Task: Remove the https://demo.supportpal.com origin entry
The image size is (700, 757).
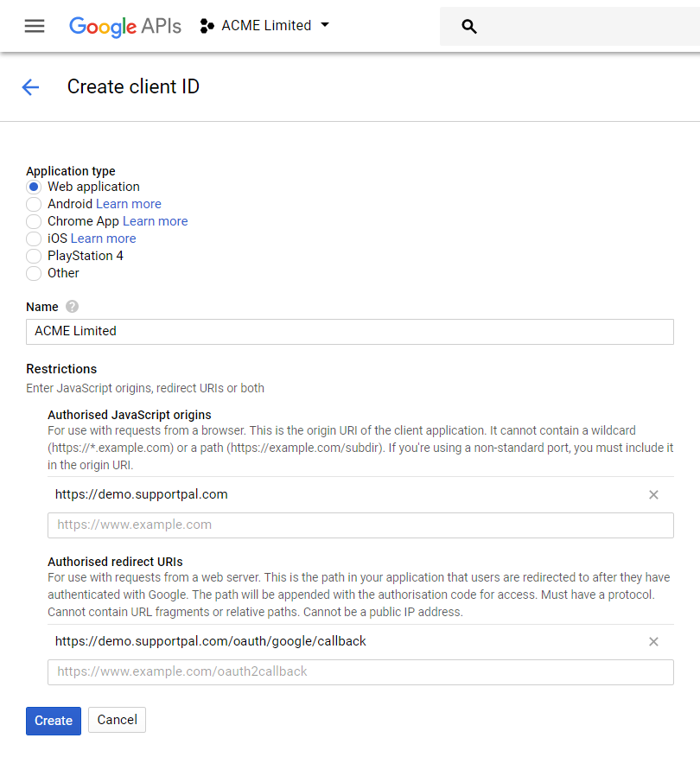Action: click(x=653, y=495)
